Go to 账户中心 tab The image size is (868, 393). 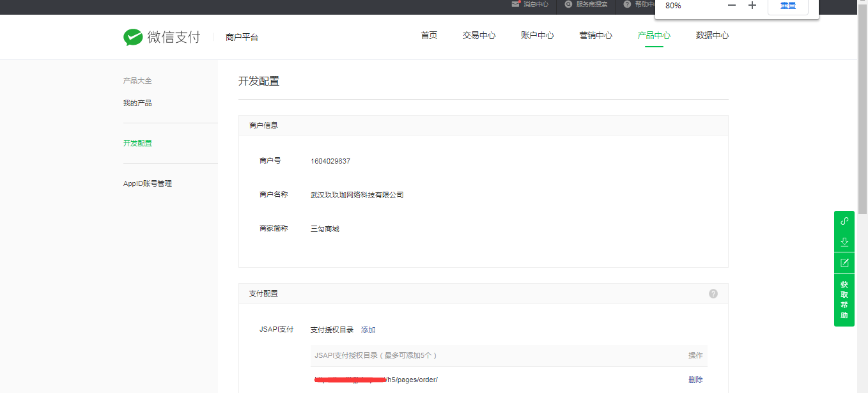[537, 36]
